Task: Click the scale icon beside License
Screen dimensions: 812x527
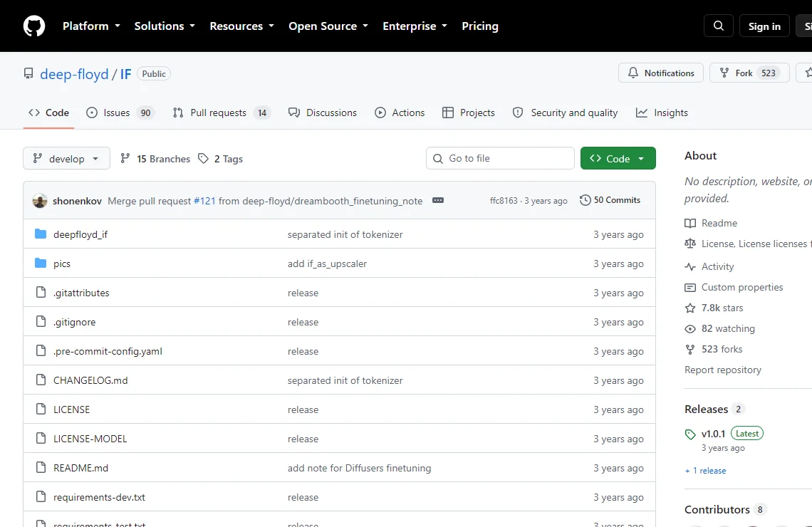Action: point(690,244)
